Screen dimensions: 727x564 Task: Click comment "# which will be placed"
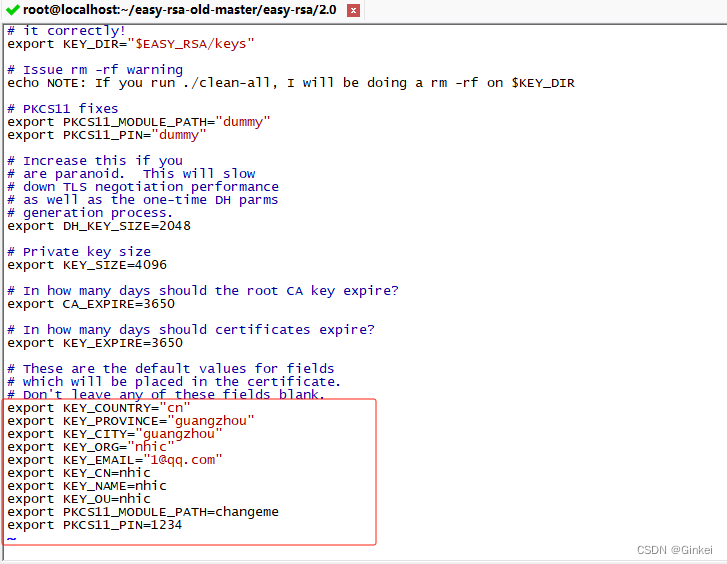174,381
